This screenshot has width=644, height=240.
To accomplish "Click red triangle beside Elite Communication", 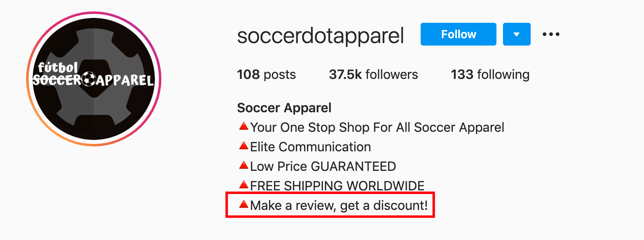I will [x=244, y=146].
